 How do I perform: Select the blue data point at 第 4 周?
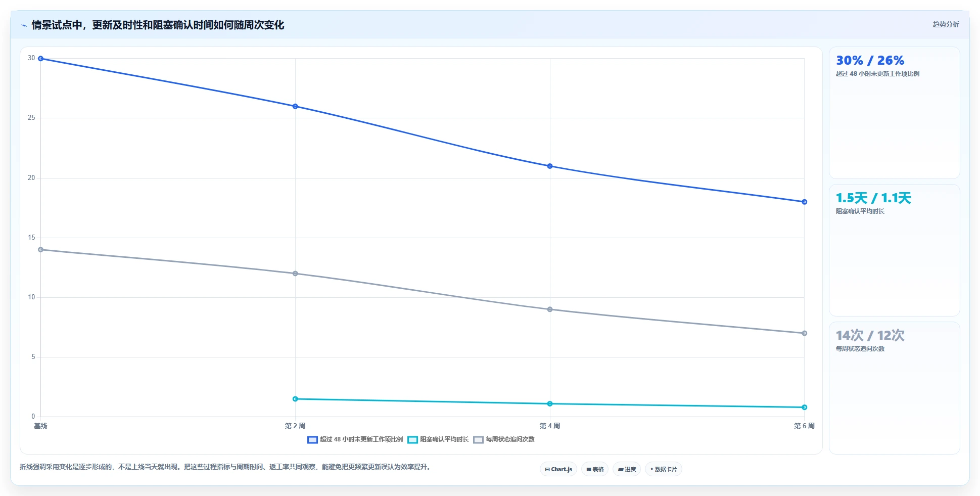[x=550, y=166]
